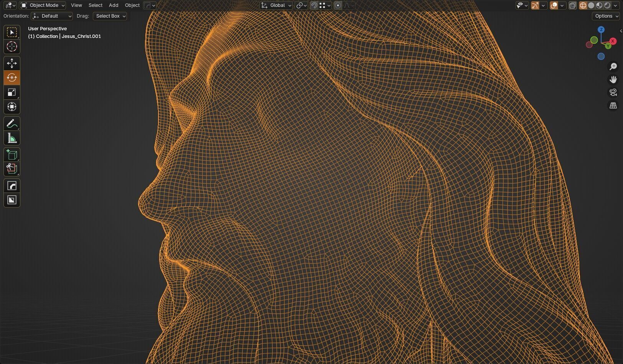Switch to Material Preview shading

(x=599, y=5)
